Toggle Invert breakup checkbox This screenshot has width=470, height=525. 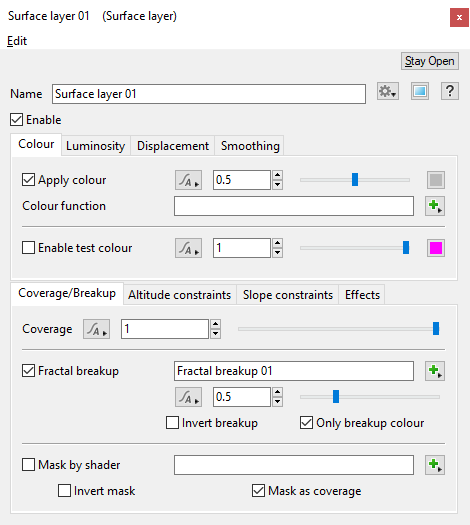172,423
